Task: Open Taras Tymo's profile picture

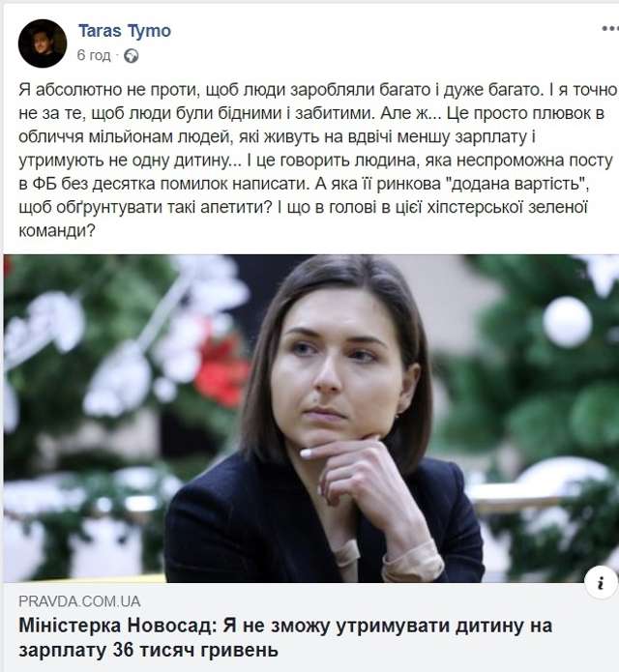Action: click(x=43, y=44)
